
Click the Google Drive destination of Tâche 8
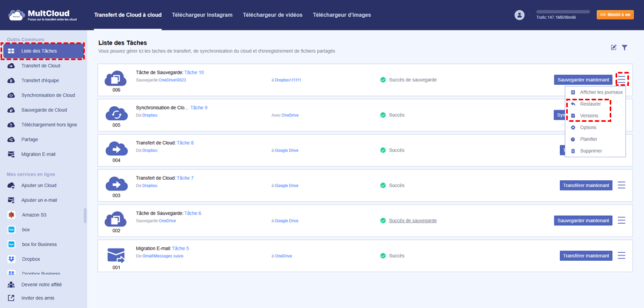pos(287,150)
